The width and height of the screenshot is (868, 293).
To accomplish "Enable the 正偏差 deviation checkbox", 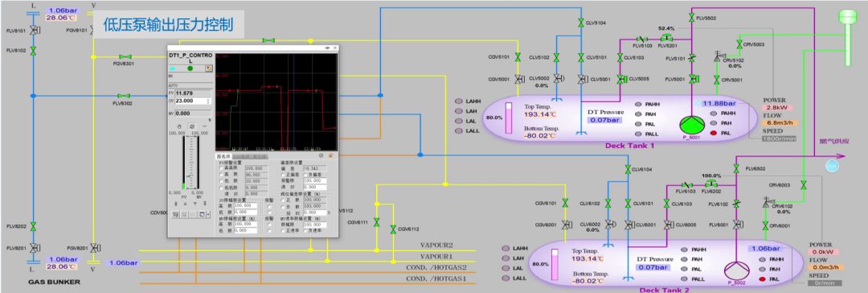I will pos(284,174).
